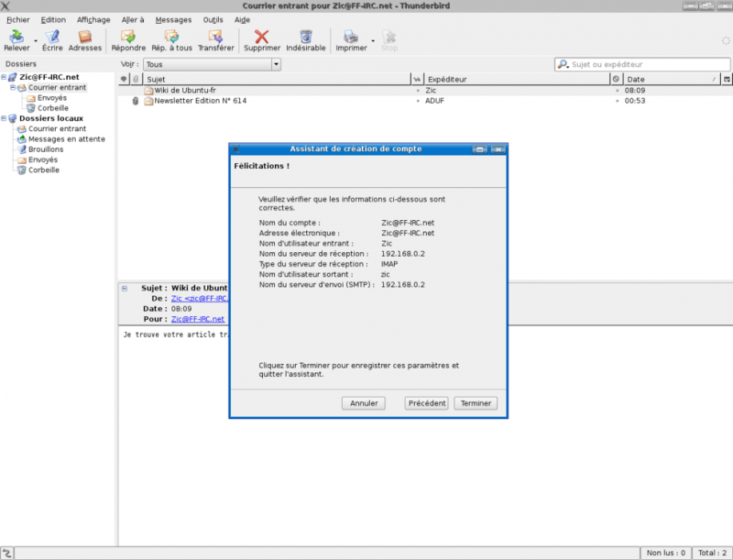Click the Écrire compose icon
This screenshot has width=733, height=560.
pyautogui.click(x=52, y=38)
